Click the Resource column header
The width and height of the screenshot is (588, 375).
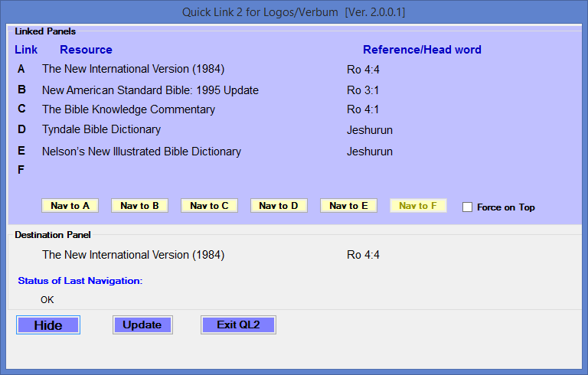click(86, 50)
